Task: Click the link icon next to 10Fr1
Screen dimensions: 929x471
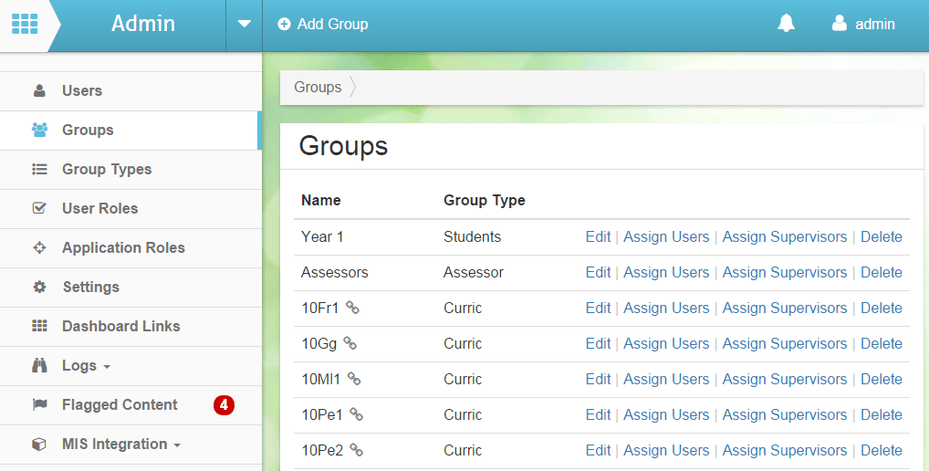Action: point(353,307)
